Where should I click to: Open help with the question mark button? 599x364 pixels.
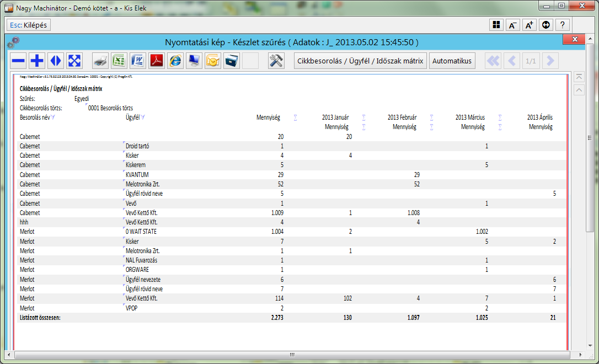pos(562,25)
